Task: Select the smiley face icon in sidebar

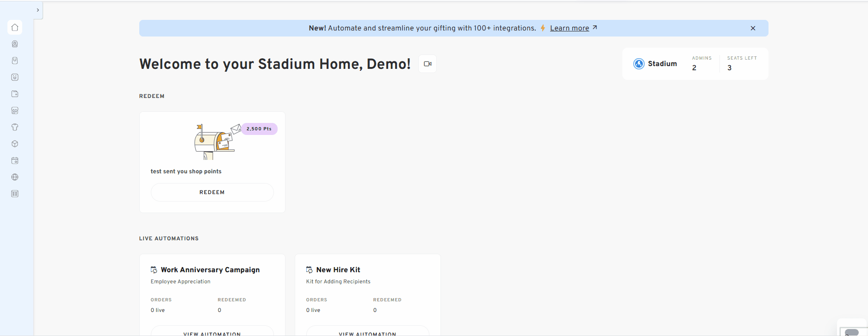Action: (x=15, y=77)
